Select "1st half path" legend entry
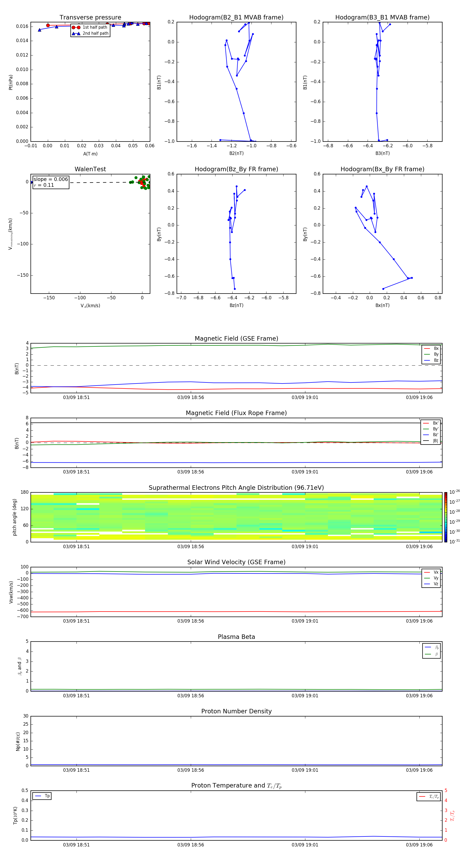The height and width of the screenshot is (868, 473). click(x=90, y=27)
